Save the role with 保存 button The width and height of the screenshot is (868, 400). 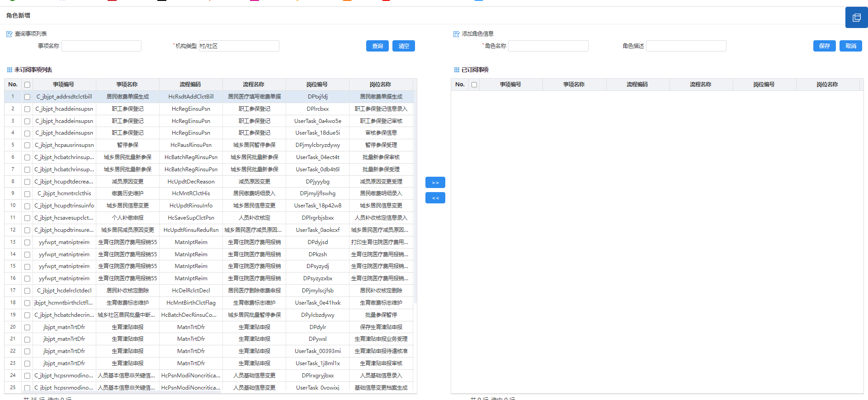click(824, 46)
